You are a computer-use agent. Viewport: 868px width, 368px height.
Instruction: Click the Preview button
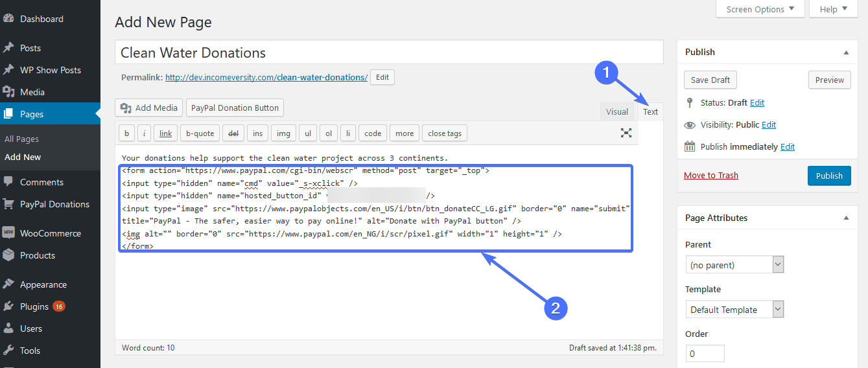(x=830, y=80)
